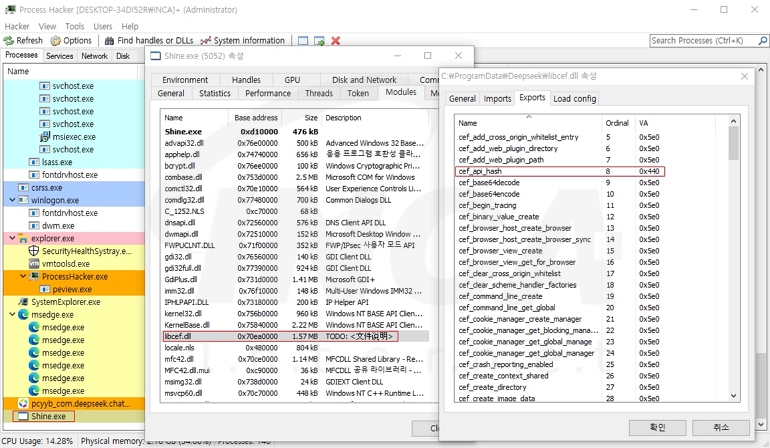This screenshot has width=770, height=448.
Task: Switch to the Disk tab
Action: [x=123, y=56]
